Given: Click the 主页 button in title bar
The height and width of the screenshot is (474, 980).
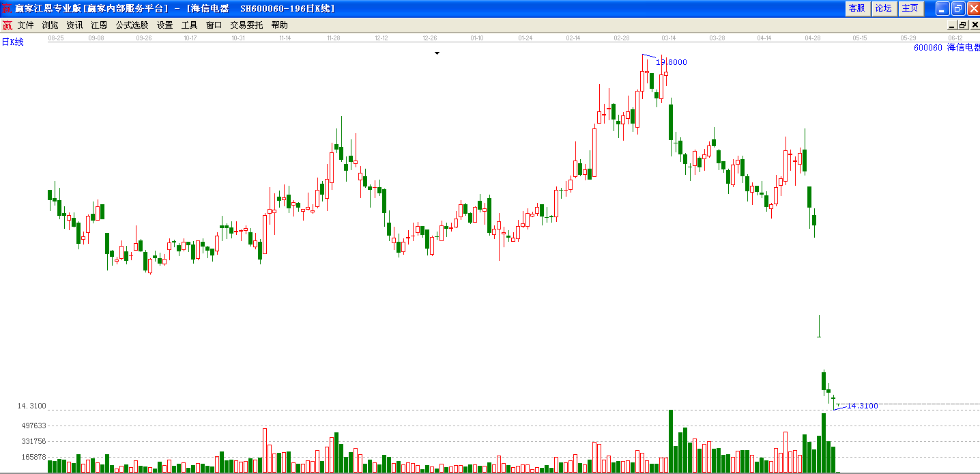Looking at the screenshot, I should tap(910, 8).
